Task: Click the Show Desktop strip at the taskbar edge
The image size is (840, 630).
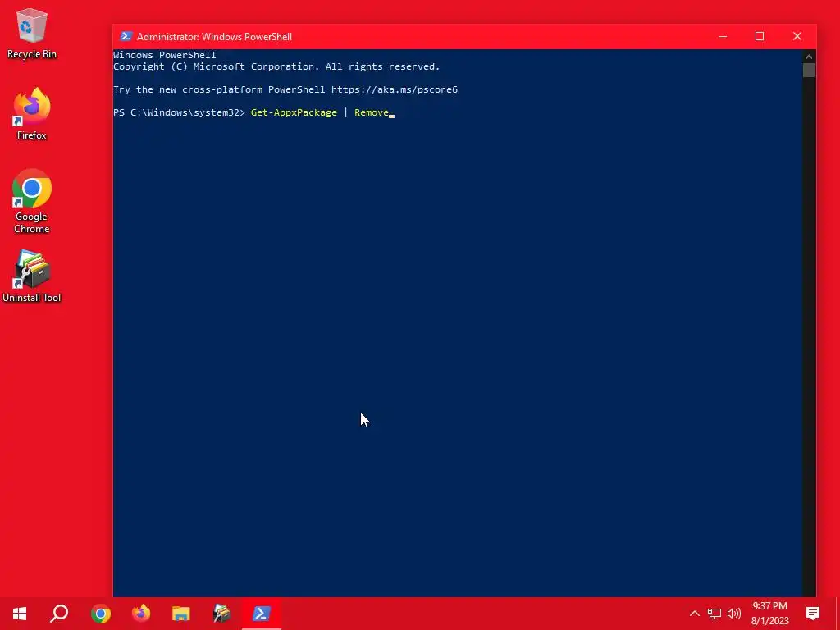Action: pyautogui.click(x=838, y=614)
